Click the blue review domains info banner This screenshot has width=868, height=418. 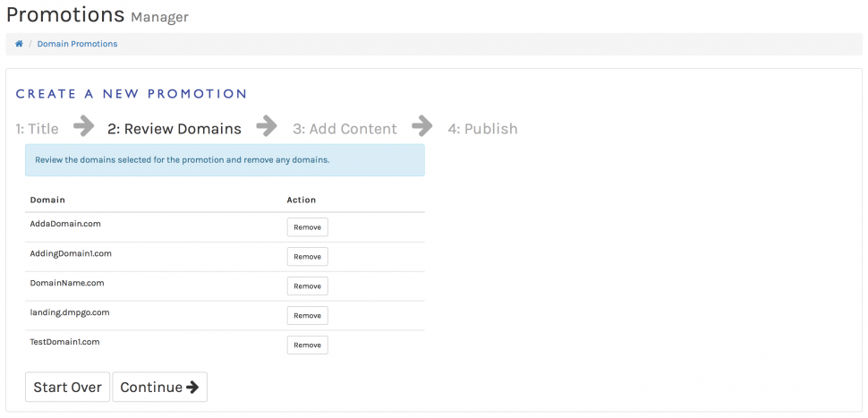point(225,160)
